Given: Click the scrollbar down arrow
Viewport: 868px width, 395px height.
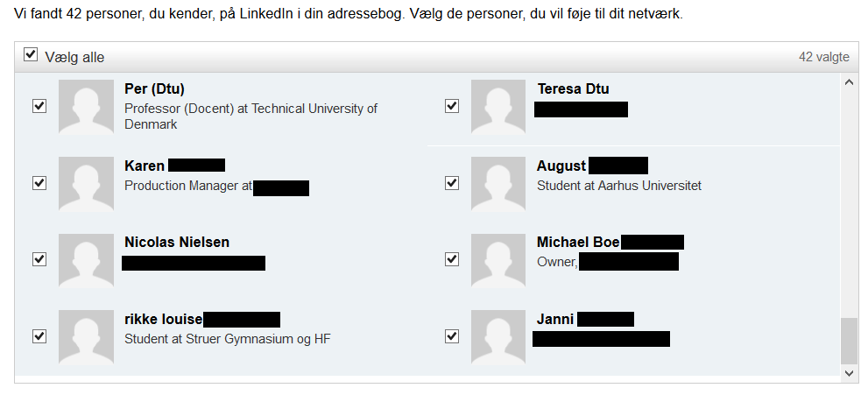Looking at the screenshot, I should pyautogui.click(x=848, y=372).
